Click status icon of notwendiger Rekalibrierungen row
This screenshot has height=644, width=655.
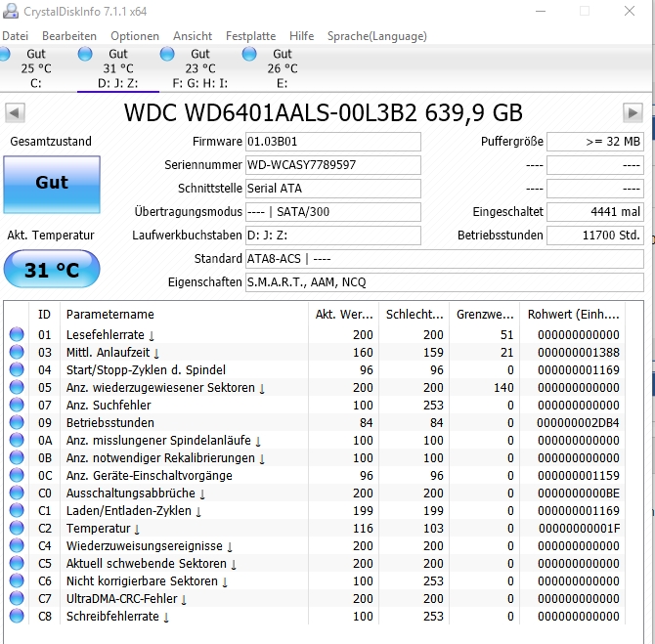[x=17, y=457]
